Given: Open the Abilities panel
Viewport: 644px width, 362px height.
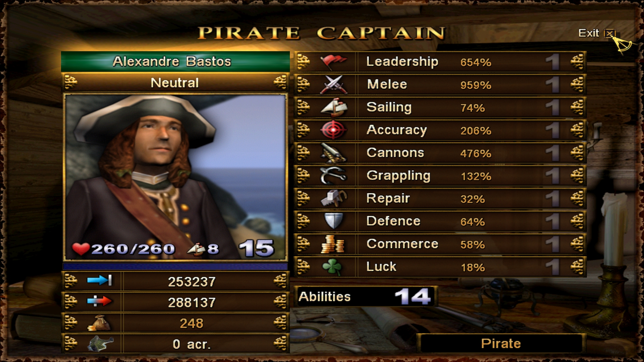Looking at the screenshot, I should [366, 297].
